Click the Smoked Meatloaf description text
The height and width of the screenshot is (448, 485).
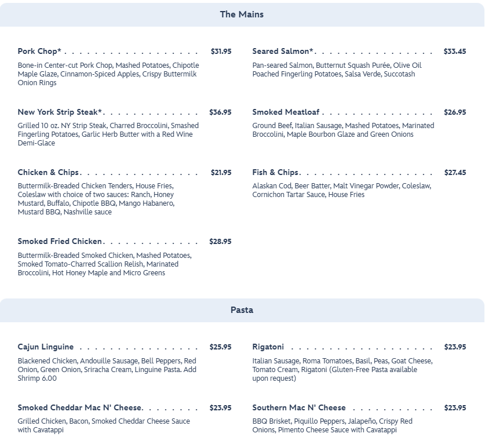pos(343,130)
